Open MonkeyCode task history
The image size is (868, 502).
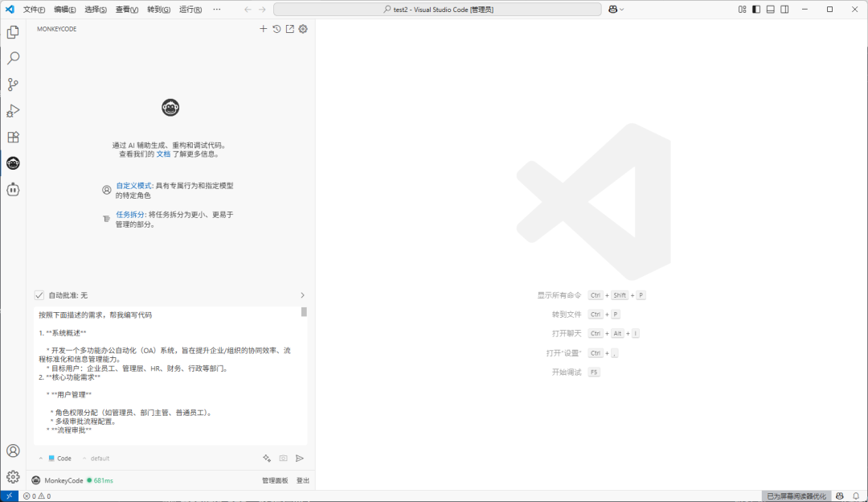[276, 29]
